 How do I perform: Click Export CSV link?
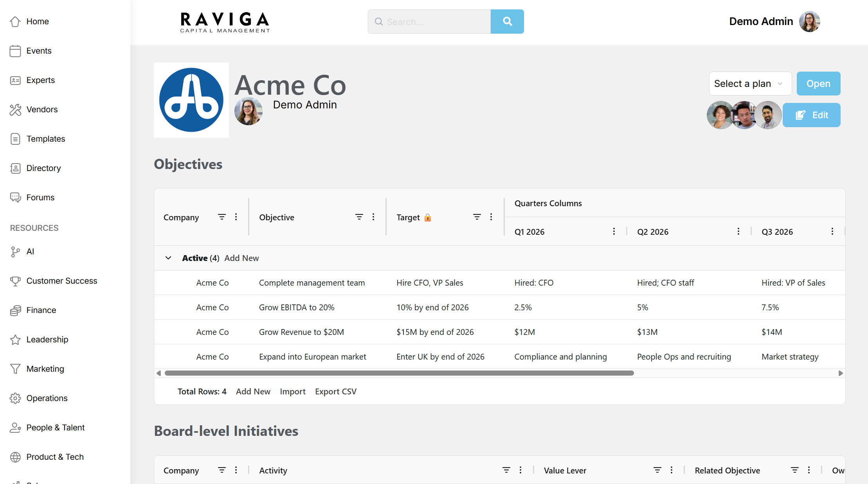coord(336,391)
